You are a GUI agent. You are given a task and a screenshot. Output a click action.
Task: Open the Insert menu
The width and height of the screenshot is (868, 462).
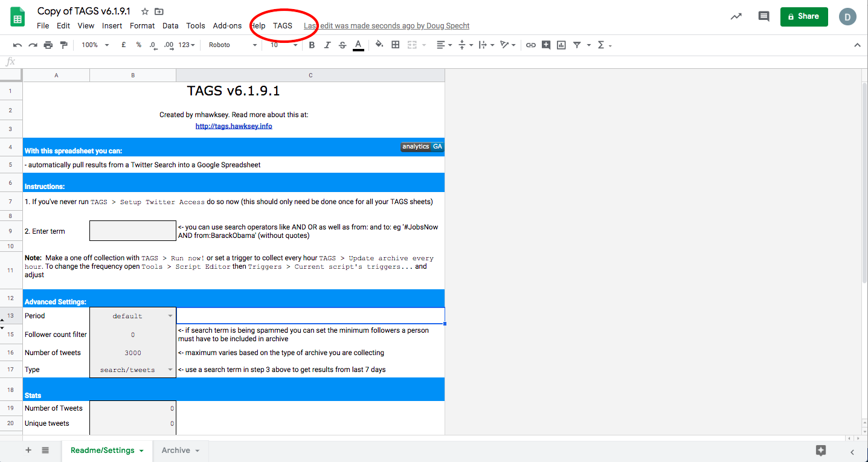(112, 26)
